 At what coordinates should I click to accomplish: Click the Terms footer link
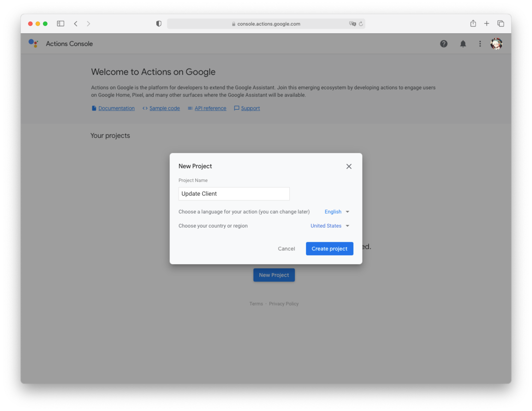256,304
